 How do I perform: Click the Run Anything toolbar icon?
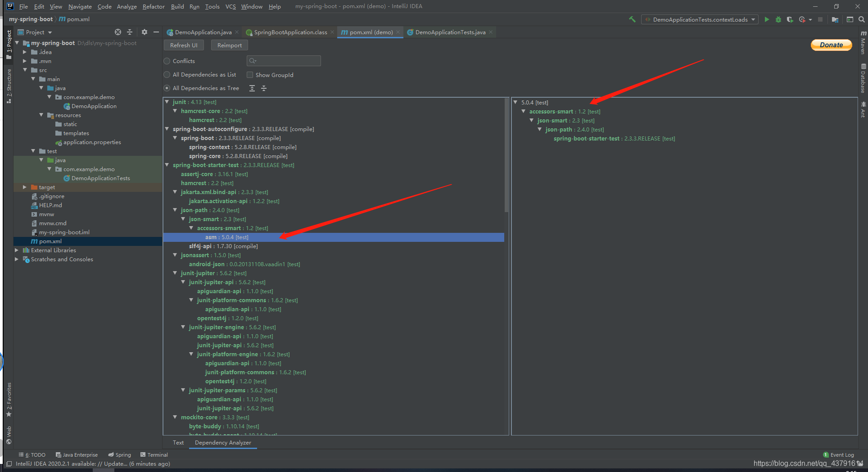pyautogui.click(x=850, y=19)
